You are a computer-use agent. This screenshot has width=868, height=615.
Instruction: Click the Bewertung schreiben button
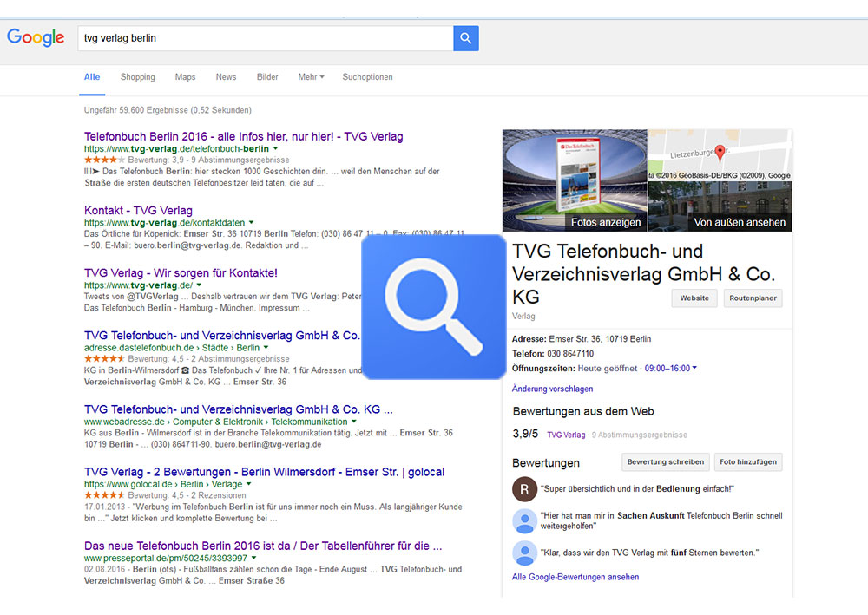tap(666, 462)
